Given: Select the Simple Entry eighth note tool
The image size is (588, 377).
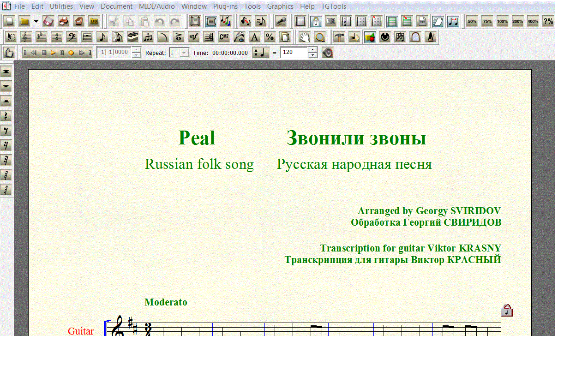Looking at the screenshot, I should point(102,37).
